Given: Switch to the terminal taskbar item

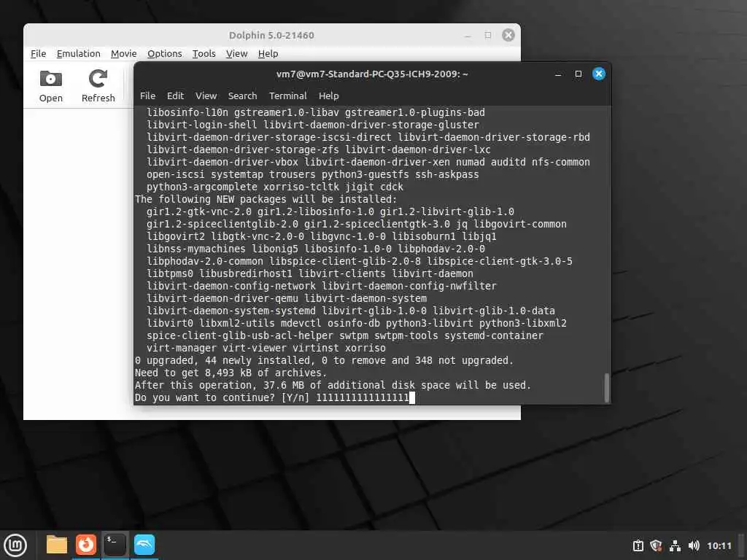Looking at the screenshot, I should tap(115, 545).
